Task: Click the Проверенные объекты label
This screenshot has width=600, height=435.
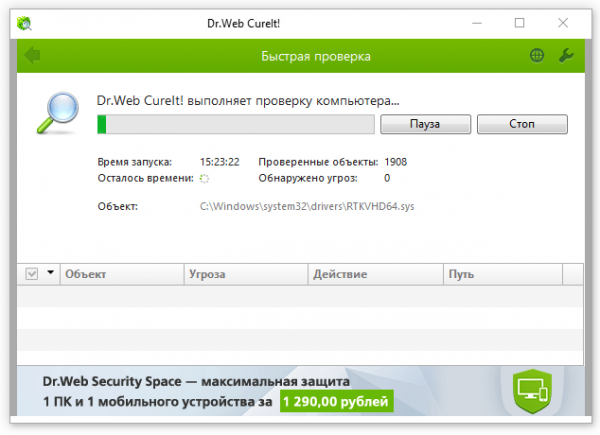Action: pos(318,162)
